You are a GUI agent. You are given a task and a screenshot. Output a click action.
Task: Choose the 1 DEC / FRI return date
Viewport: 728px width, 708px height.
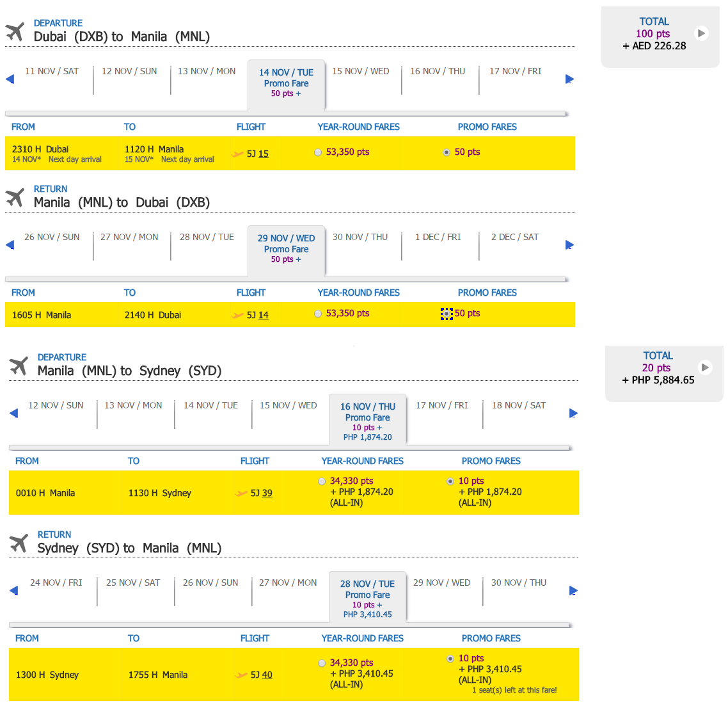[x=438, y=237]
